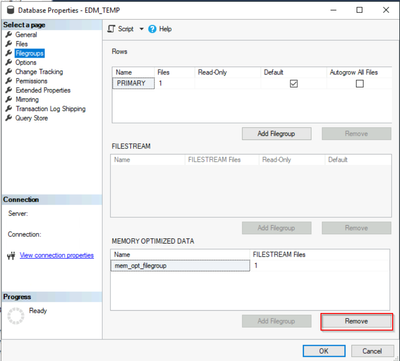Go to Transaction Log Shipping page
Image resolution: width=400 pixels, height=361 pixels.
51,109
